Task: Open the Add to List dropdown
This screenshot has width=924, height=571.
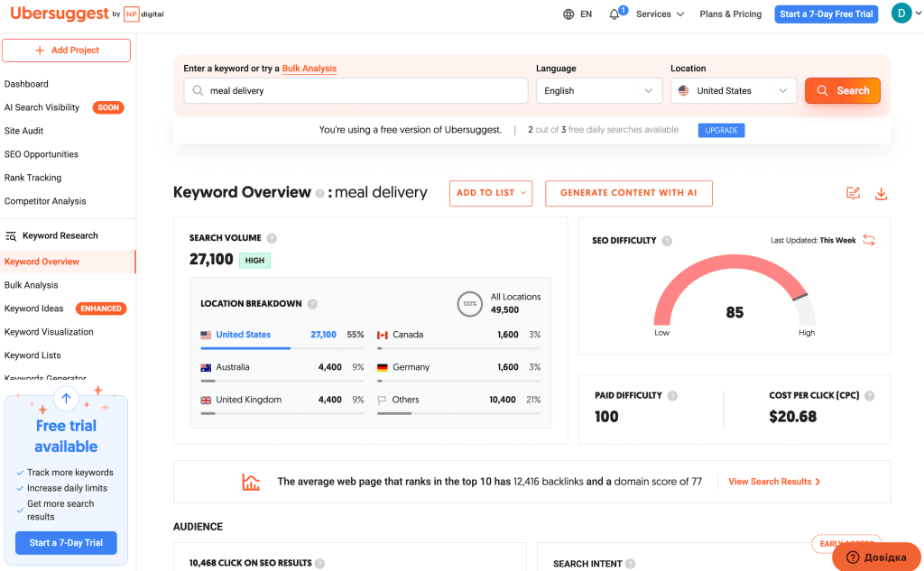Action: 491,193
